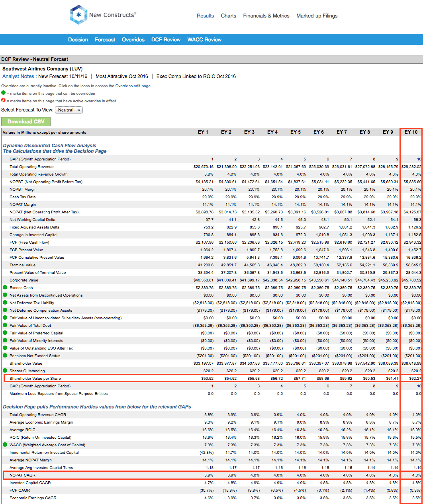Click the Cash Tax Rate row label
423x504 pixels.
click(x=23, y=197)
